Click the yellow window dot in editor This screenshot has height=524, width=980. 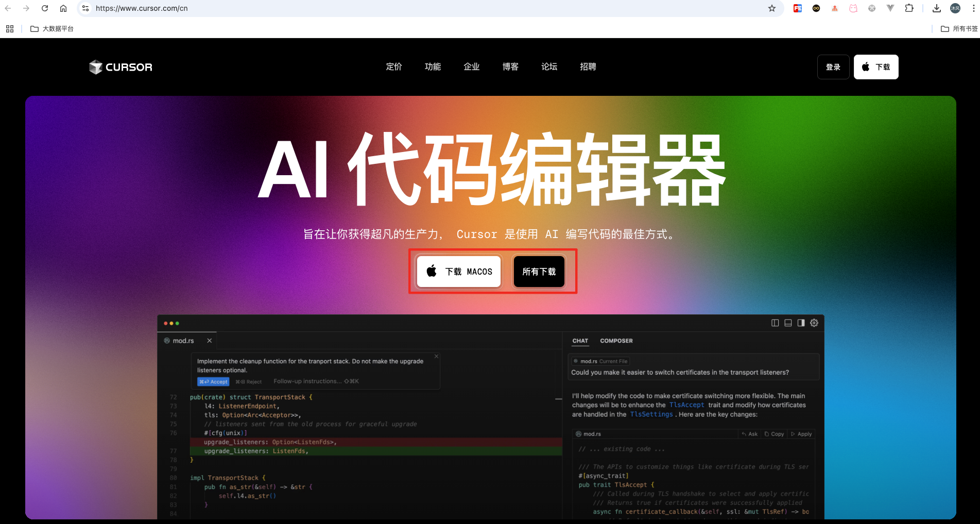click(x=171, y=324)
